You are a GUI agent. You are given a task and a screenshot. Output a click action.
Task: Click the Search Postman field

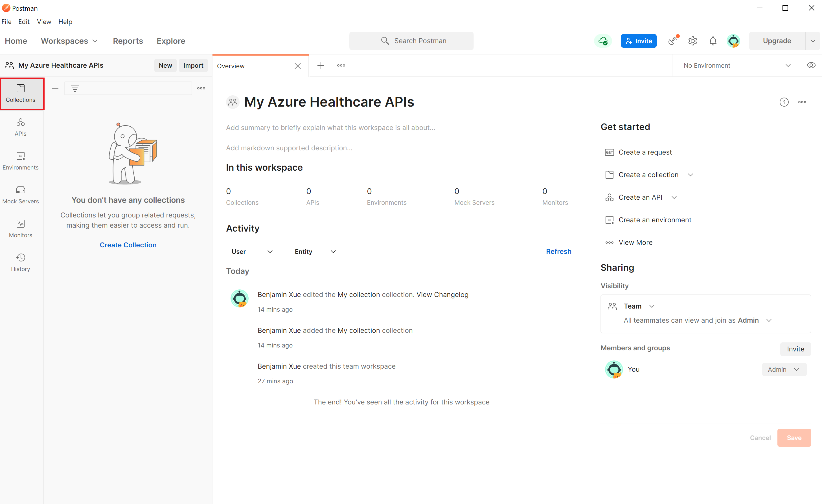tap(411, 41)
